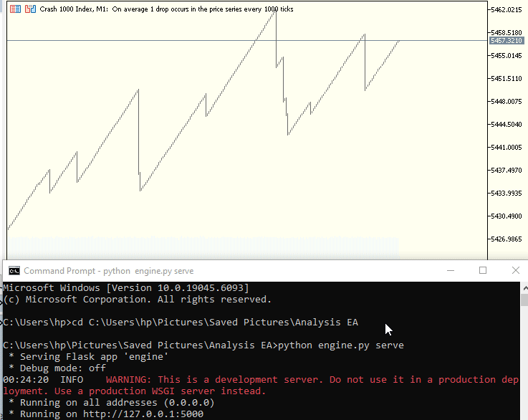The height and width of the screenshot is (420, 528).
Task: Click the 5458.5180 price scale label
Action: 506,33
